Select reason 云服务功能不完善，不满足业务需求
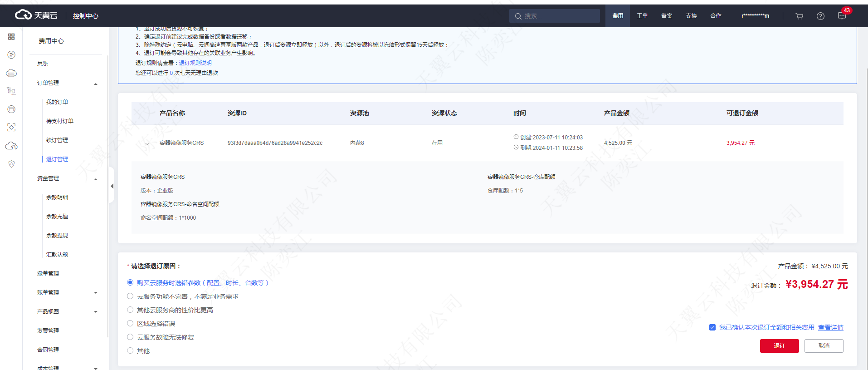 (x=130, y=296)
